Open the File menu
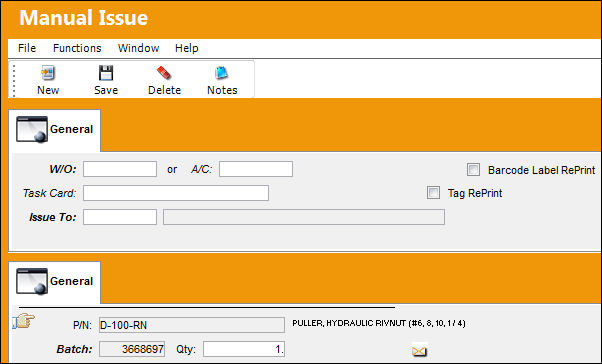The width and height of the screenshot is (602, 364). click(x=27, y=48)
